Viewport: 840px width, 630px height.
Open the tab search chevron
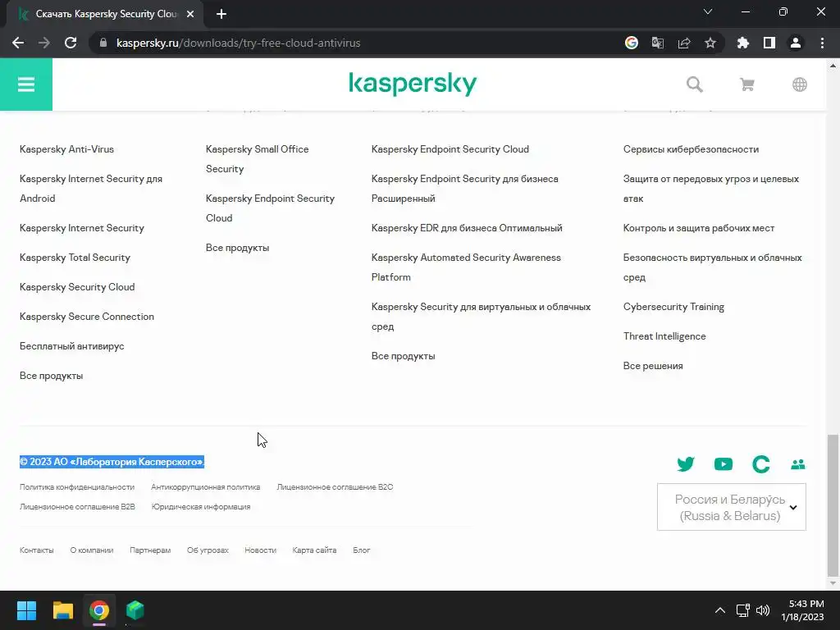coord(708,11)
